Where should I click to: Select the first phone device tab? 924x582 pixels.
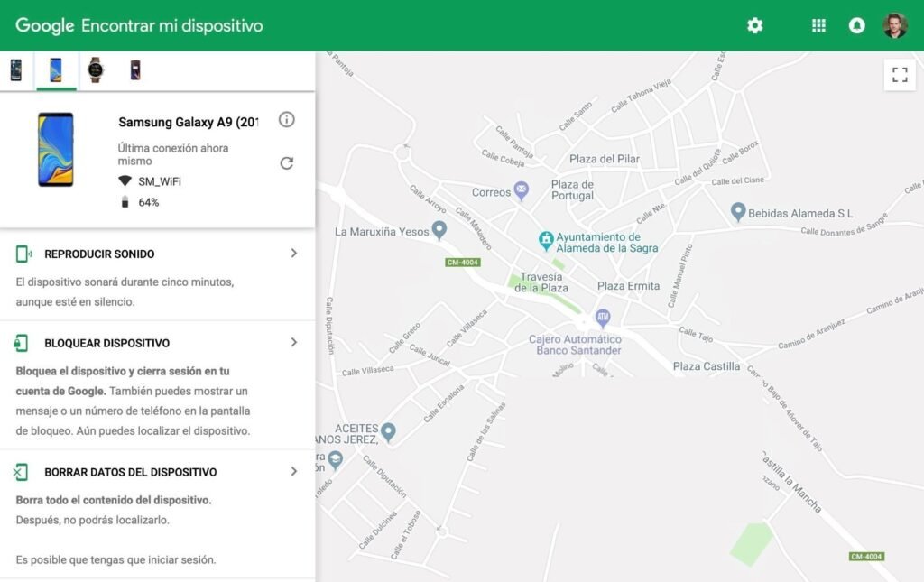point(16,69)
